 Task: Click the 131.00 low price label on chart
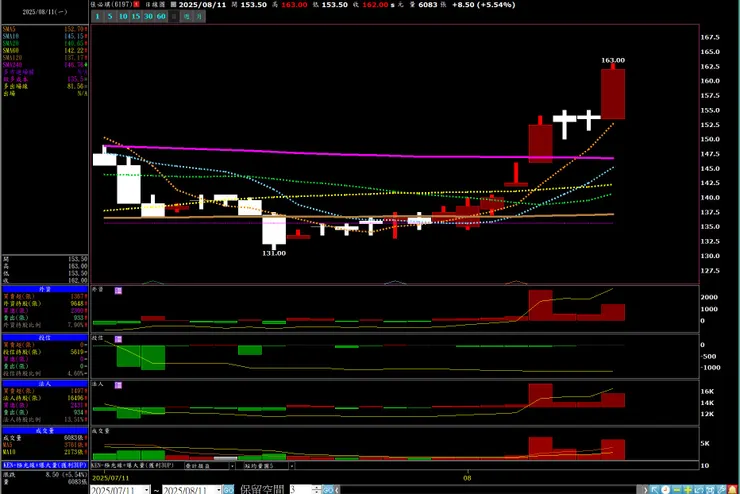274,253
